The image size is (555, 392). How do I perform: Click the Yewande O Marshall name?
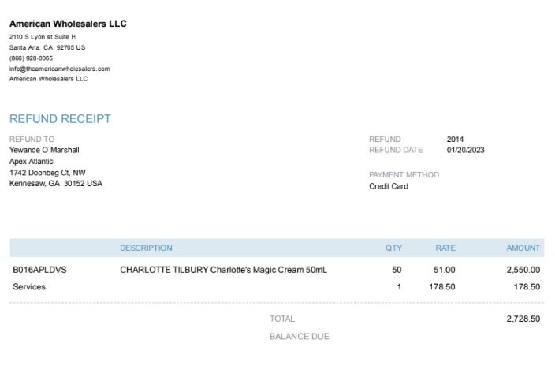[44, 150]
